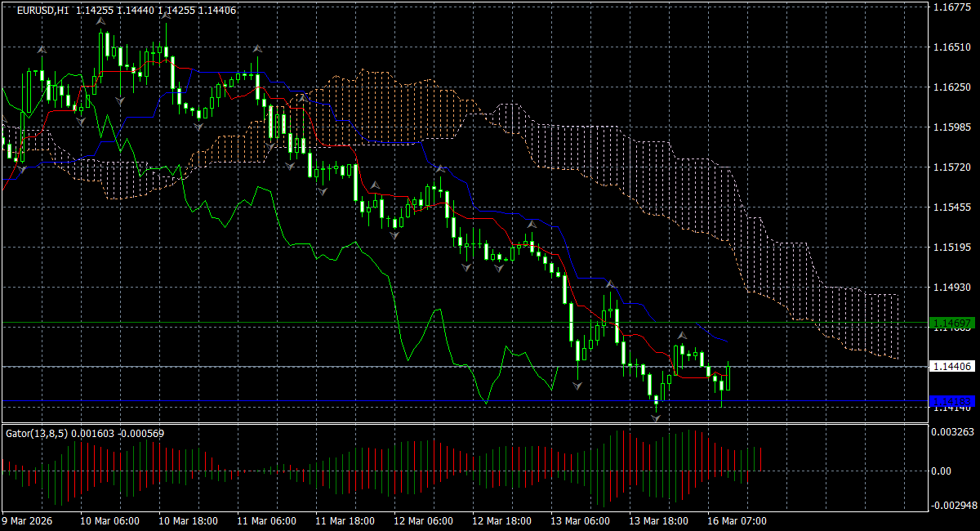Select the Gator(13,8,5) indicator label

tap(42, 435)
